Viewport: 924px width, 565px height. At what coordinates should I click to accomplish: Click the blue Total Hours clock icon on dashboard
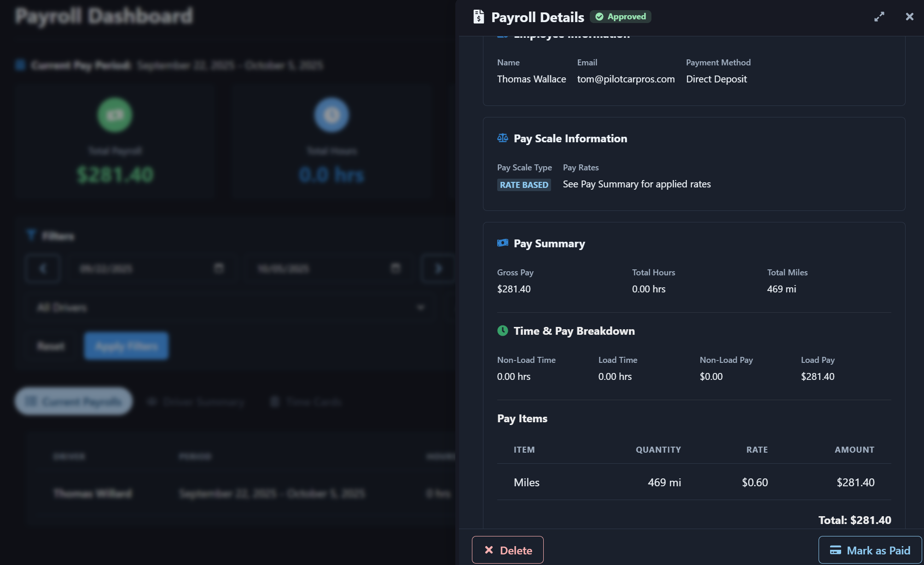(331, 115)
